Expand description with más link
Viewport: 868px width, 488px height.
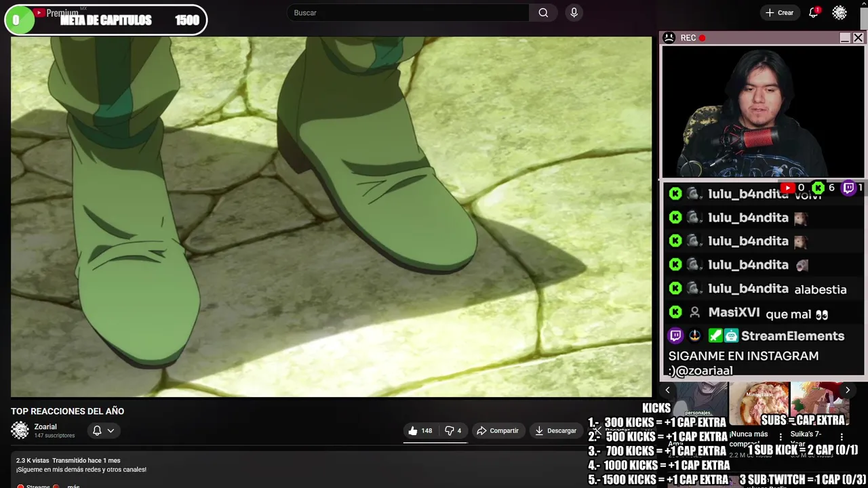(x=73, y=486)
